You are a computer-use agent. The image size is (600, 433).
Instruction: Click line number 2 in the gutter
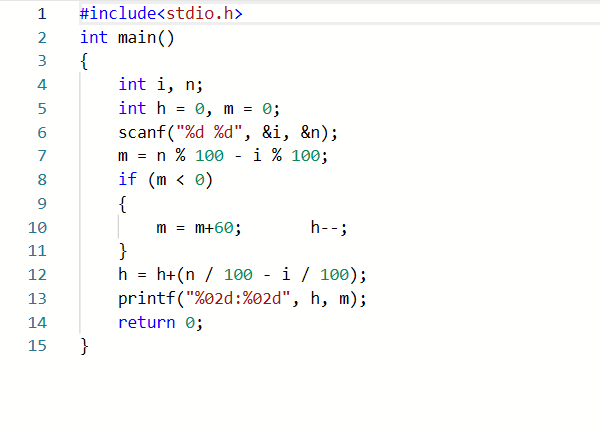point(42,38)
